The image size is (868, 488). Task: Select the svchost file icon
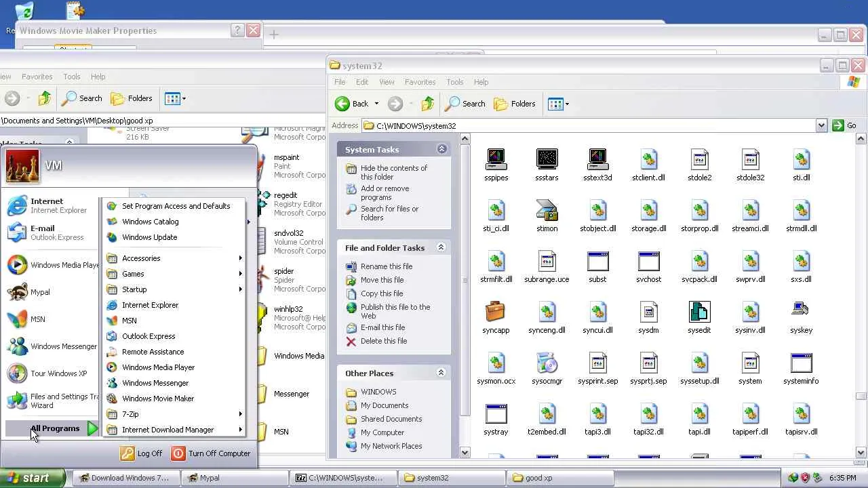(648, 266)
